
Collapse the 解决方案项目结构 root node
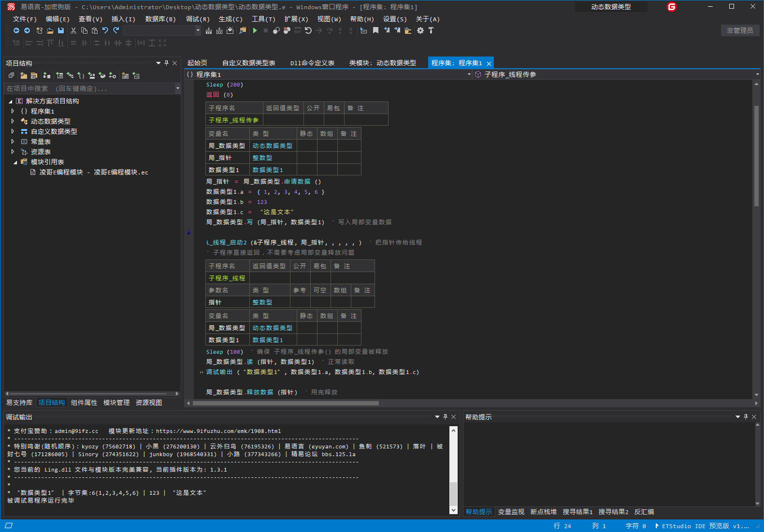click(x=10, y=101)
